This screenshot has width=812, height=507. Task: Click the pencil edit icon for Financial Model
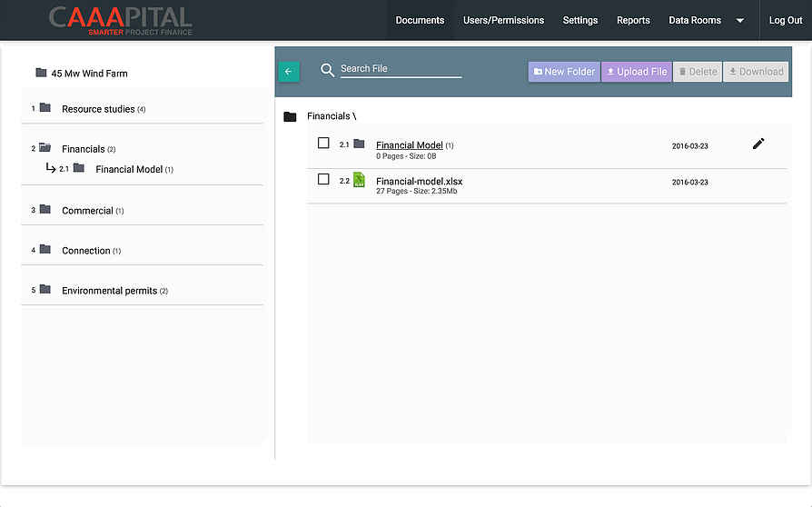(x=758, y=144)
